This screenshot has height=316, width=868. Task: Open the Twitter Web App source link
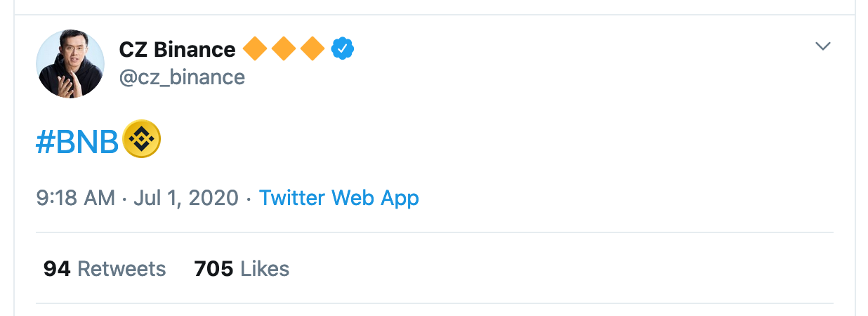(x=338, y=198)
